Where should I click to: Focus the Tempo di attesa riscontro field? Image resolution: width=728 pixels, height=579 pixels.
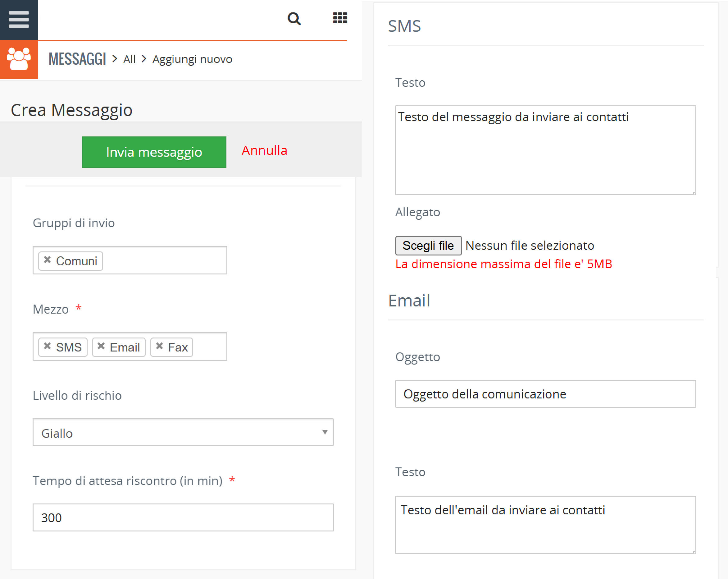[183, 517]
